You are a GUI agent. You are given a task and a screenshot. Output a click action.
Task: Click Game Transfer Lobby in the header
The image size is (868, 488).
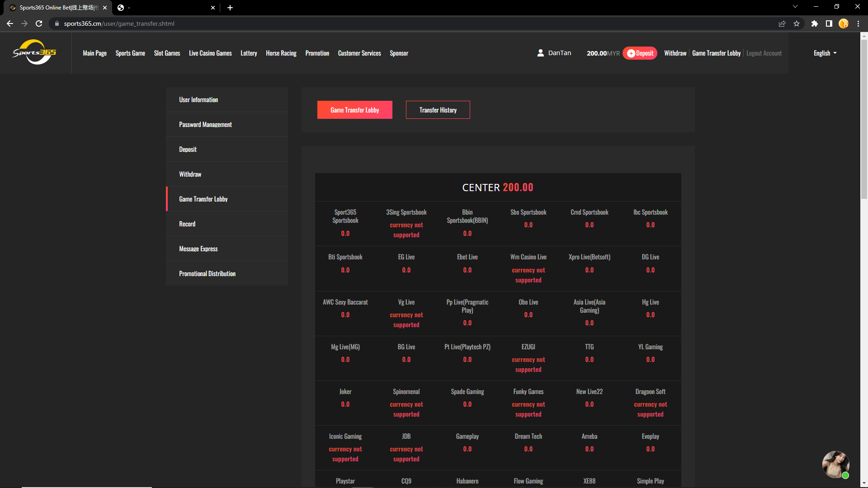[x=717, y=53]
